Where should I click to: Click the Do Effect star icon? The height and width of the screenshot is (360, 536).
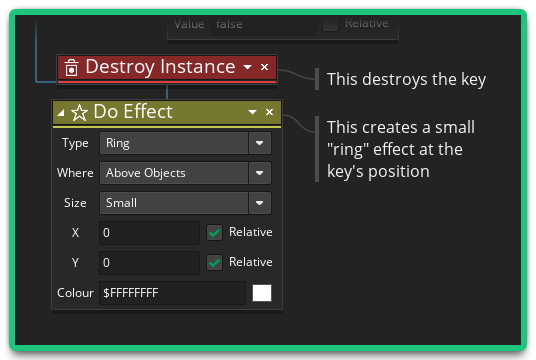[x=79, y=112]
